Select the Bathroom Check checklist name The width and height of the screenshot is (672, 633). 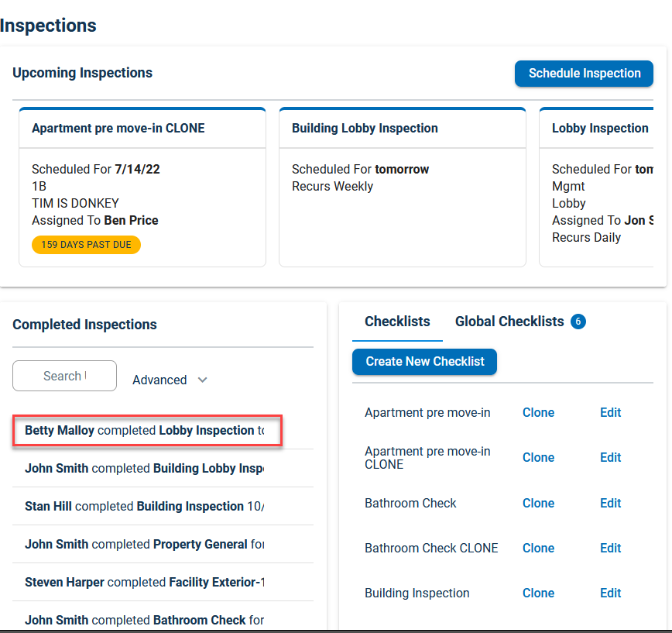point(410,503)
